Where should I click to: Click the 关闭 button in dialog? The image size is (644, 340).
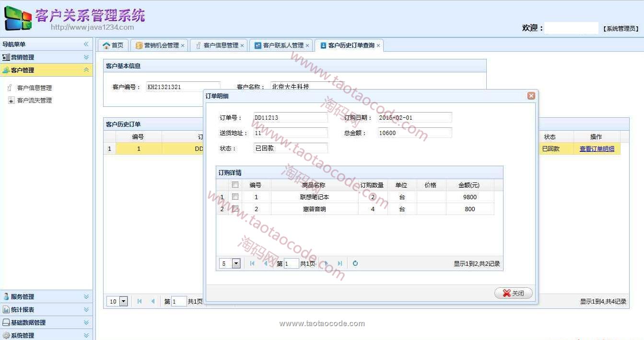(513, 293)
